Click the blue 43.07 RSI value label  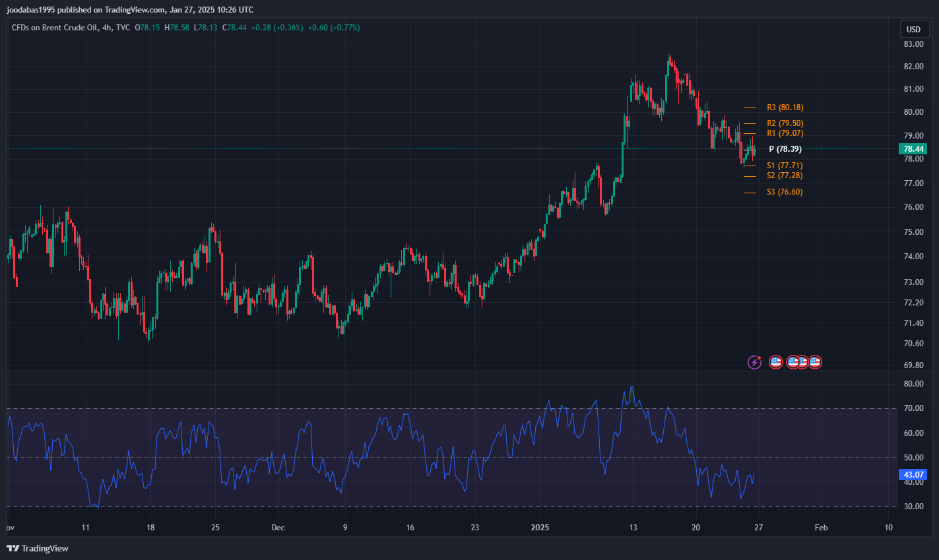coord(913,474)
